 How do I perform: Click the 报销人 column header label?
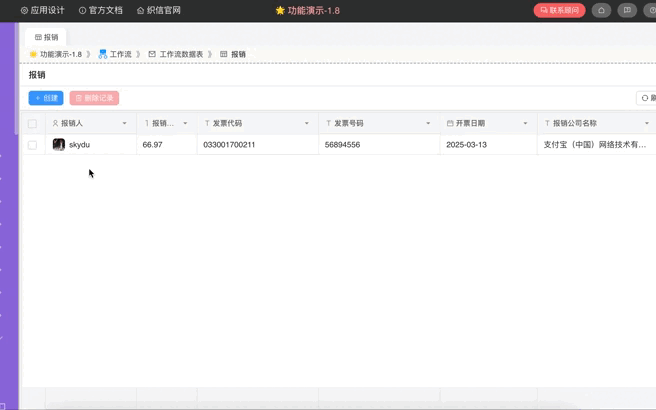72,123
